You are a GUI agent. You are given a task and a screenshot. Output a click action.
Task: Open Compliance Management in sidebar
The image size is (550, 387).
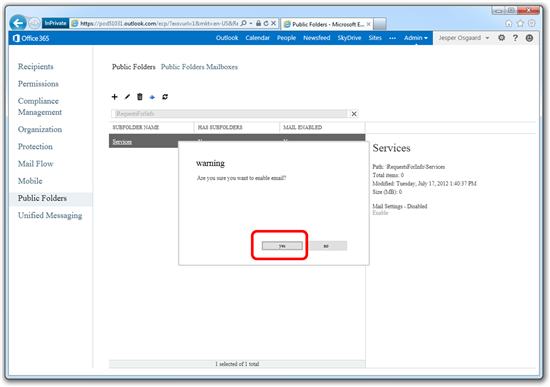[40, 107]
